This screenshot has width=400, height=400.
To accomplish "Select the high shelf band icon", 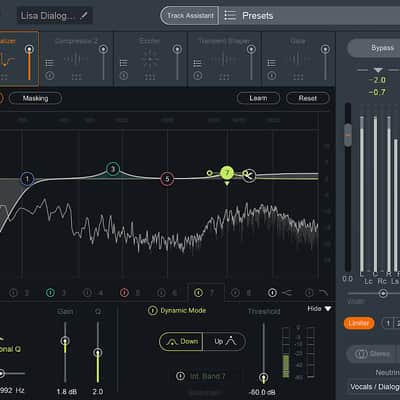I will pyautogui.click(x=287, y=293).
